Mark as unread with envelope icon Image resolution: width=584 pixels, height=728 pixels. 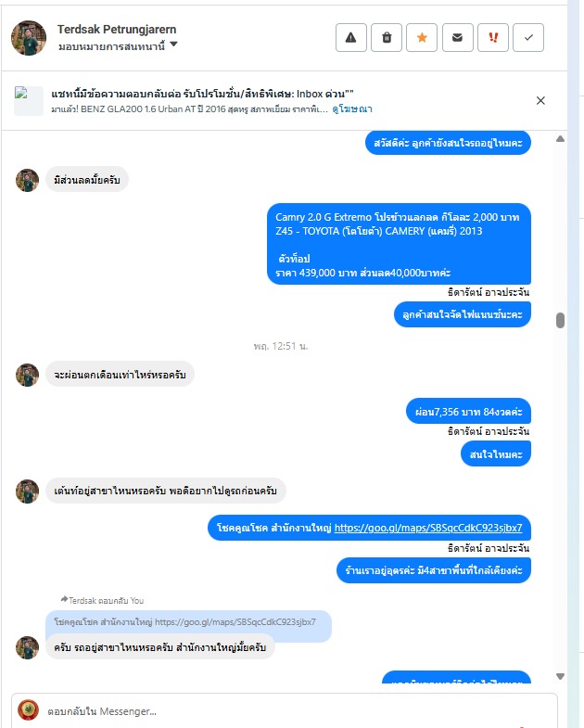coord(457,38)
